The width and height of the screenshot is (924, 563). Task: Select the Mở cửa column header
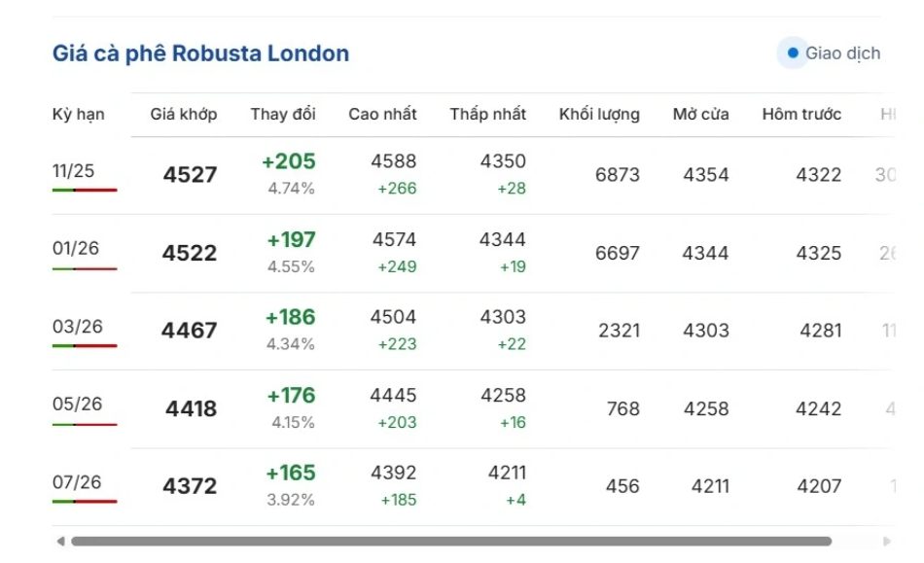(700, 114)
